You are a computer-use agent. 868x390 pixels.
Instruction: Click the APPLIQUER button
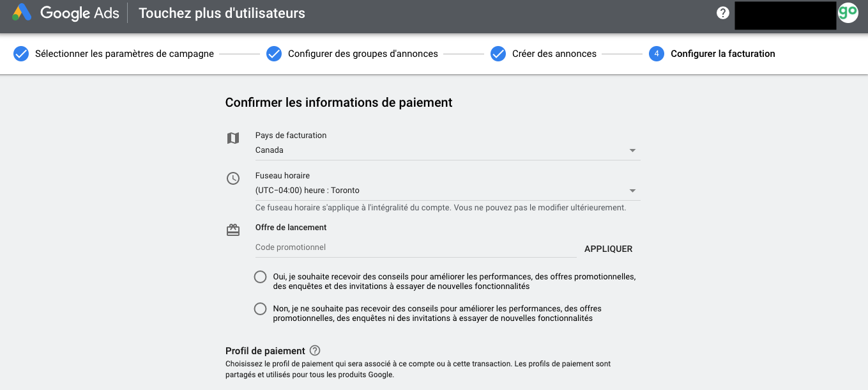point(609,249)
